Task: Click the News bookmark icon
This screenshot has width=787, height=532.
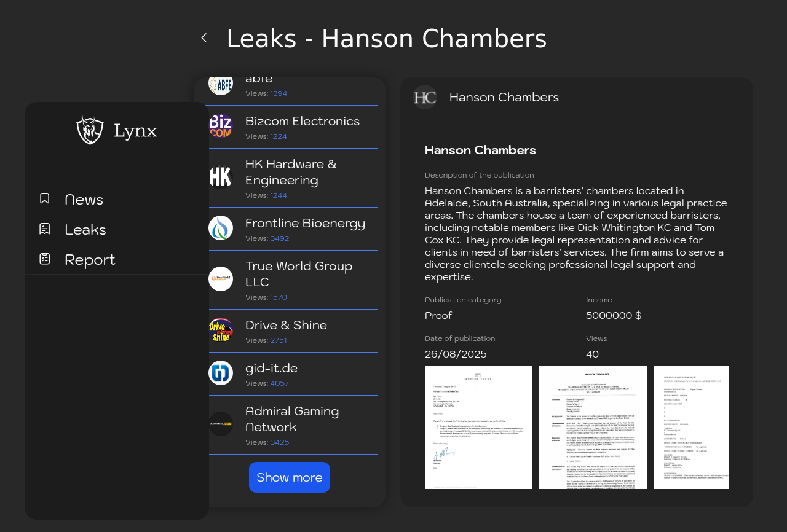Action: coord(44,198)
